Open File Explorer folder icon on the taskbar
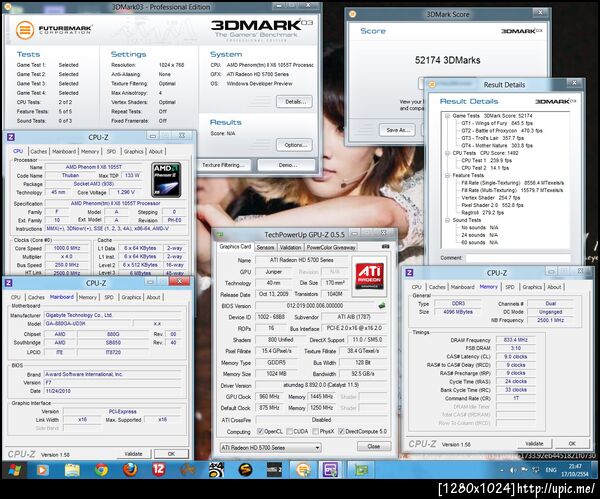The height and width of the screenshot is (499, 600). point(72,470)
